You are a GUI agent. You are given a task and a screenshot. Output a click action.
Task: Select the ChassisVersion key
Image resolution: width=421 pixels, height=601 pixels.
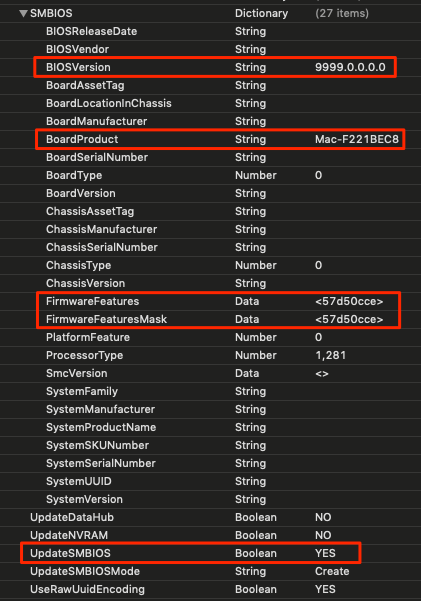click(x=86, y=284)
